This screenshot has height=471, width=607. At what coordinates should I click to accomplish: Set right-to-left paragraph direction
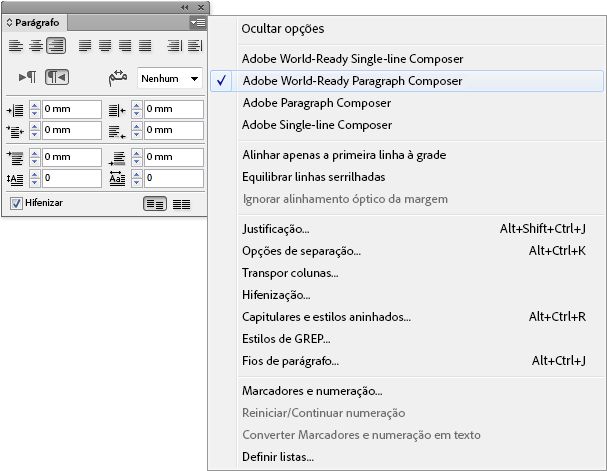57,77
